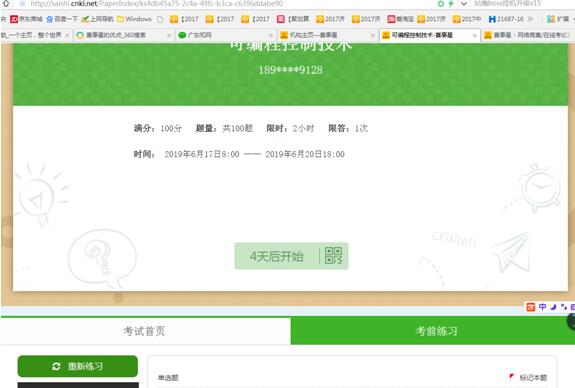Open the 百度一下 bookmark
The width and height of the screenshot is (575, 388).
[62, 19]
